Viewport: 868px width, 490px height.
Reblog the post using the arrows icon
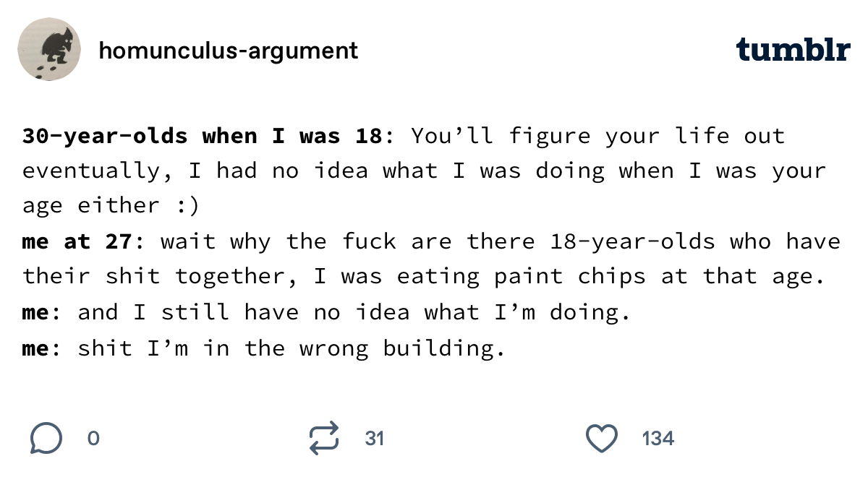[x=323, y=438]
